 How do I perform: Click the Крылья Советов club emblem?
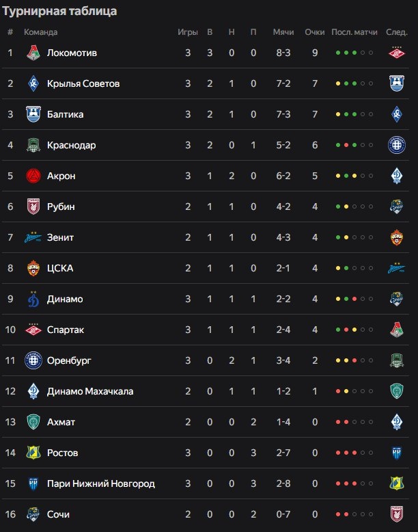(x=33, y=83)
